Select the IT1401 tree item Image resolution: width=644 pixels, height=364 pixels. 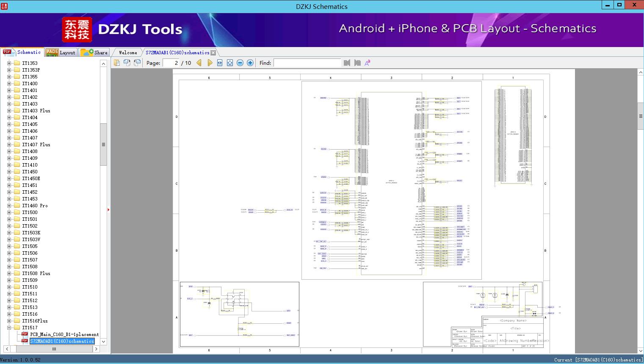click(30, 90)
